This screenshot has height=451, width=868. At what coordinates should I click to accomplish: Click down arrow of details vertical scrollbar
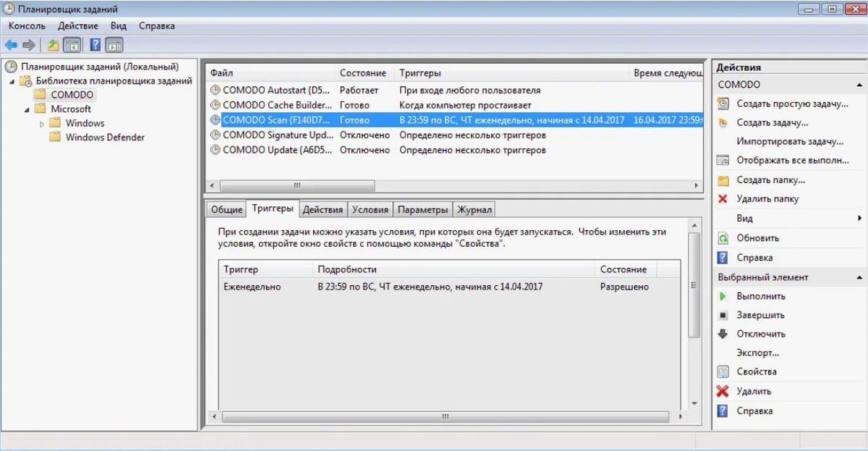coord(694,404)
